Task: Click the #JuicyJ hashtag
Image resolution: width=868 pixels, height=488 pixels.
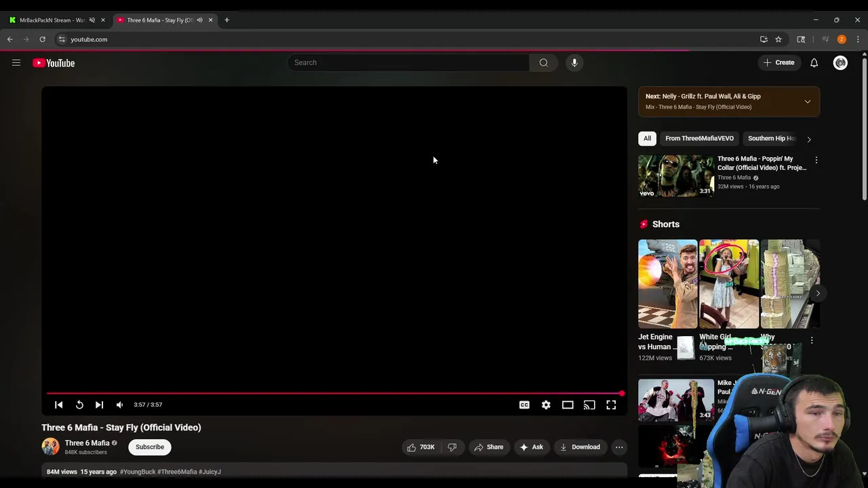Action: [x=210, y=472]
